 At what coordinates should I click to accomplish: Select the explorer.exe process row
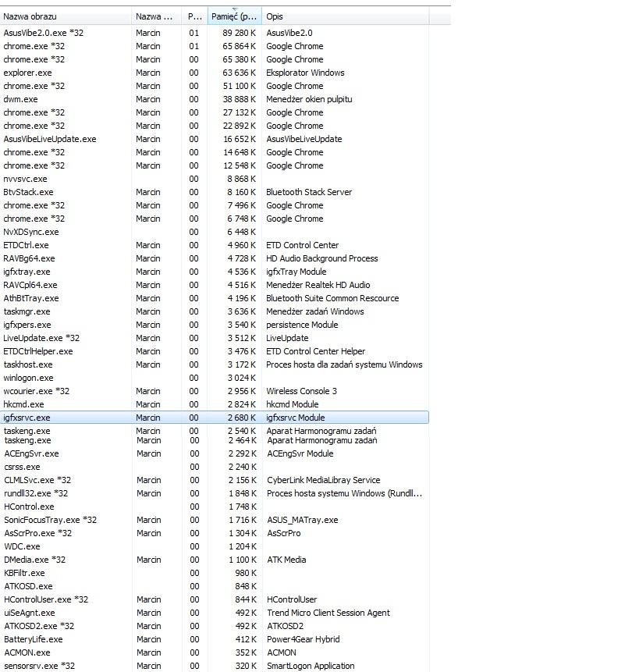point(214,73)
